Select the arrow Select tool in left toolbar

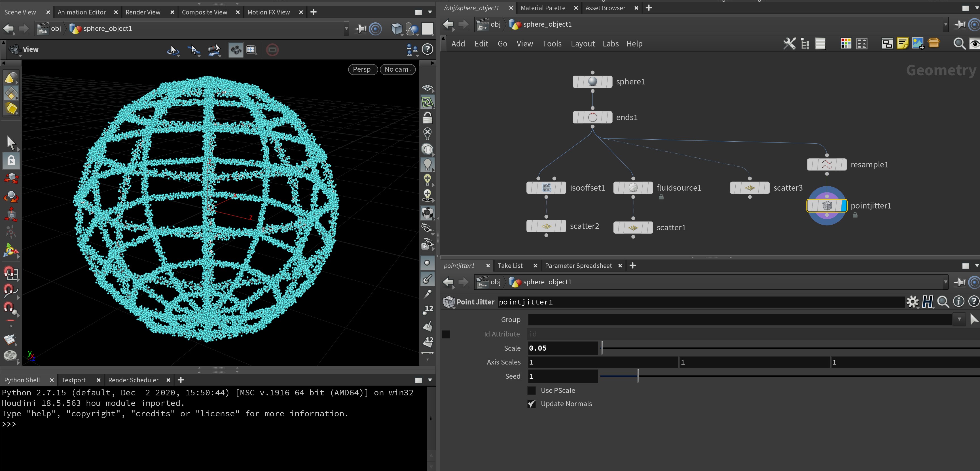11,143
